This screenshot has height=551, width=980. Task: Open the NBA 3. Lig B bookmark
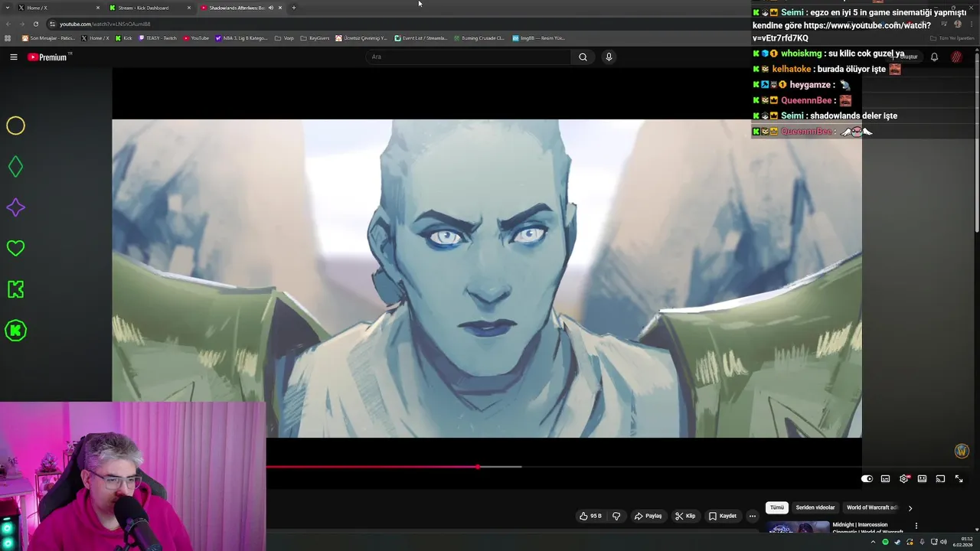[x=241, y=37]
